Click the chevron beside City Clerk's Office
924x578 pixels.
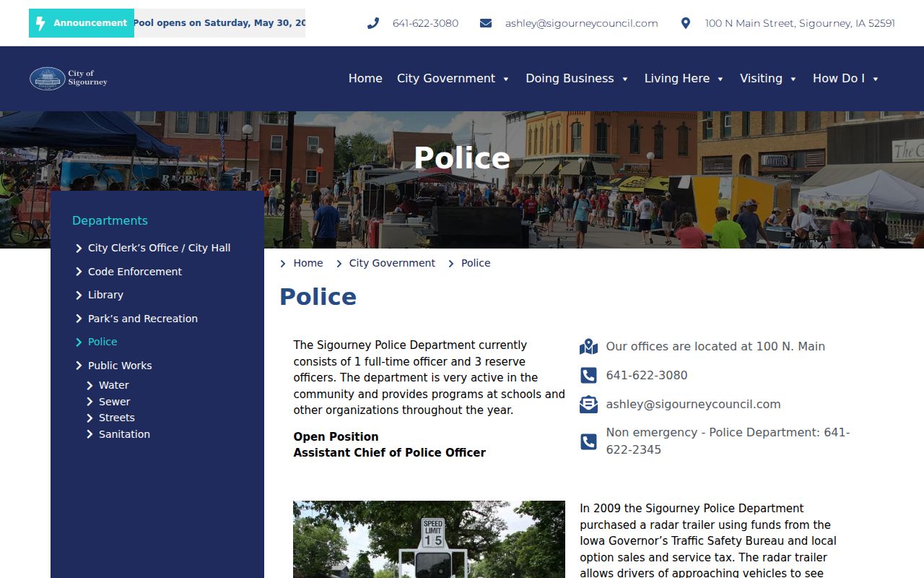pos(79,249)
